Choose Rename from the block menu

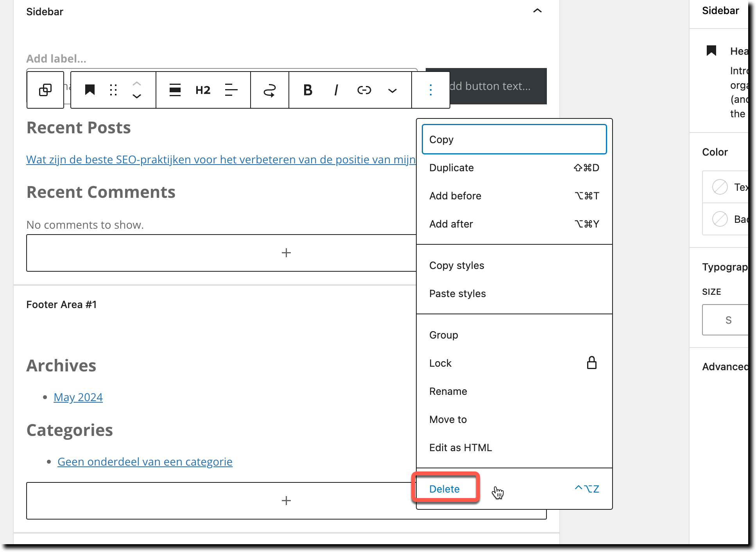coord(514,391)
